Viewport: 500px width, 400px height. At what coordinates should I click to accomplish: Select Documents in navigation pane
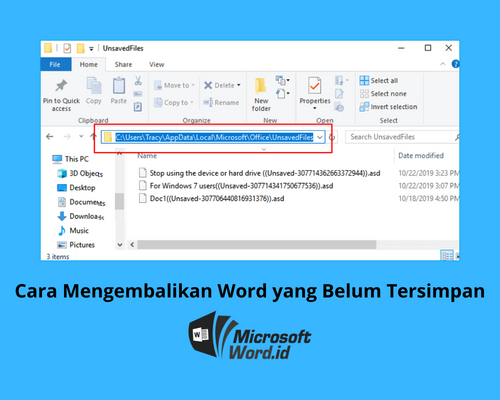pyautogui.click(x=81, y=202)
